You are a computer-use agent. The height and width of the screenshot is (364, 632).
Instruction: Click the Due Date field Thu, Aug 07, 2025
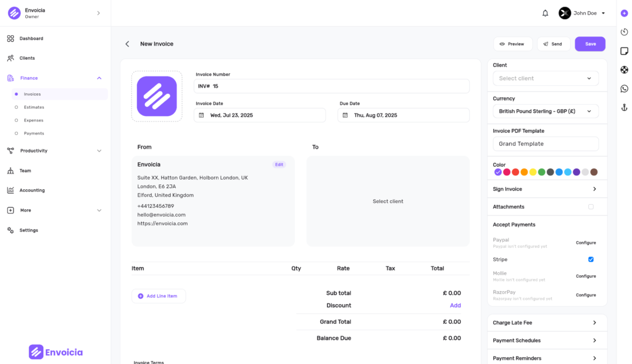[404, 115]
